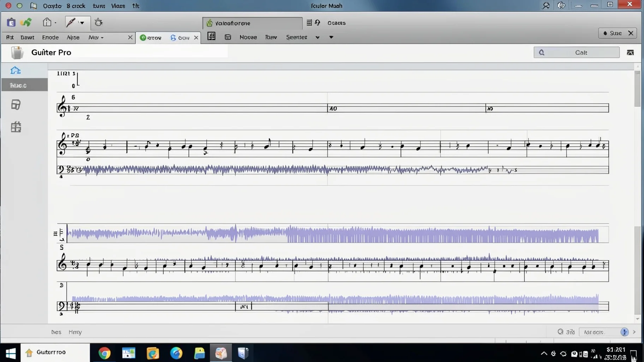Click the circular icon beside window minimize
644x362 pixels.
561,5
